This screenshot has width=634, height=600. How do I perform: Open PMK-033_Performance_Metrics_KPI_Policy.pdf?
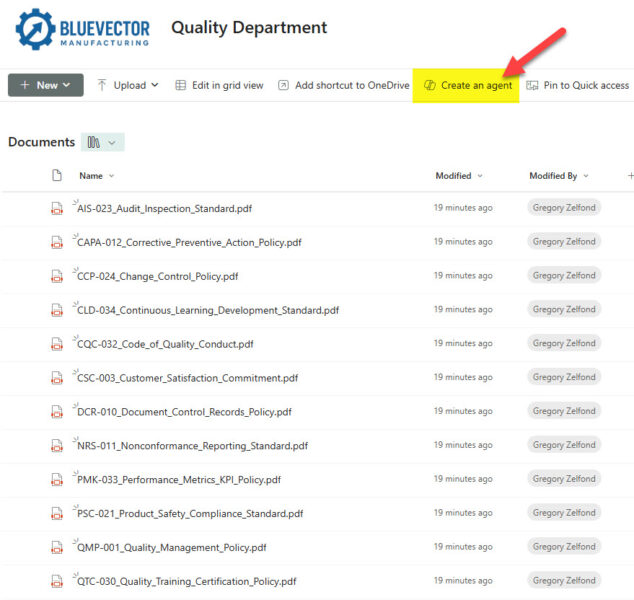179,480
